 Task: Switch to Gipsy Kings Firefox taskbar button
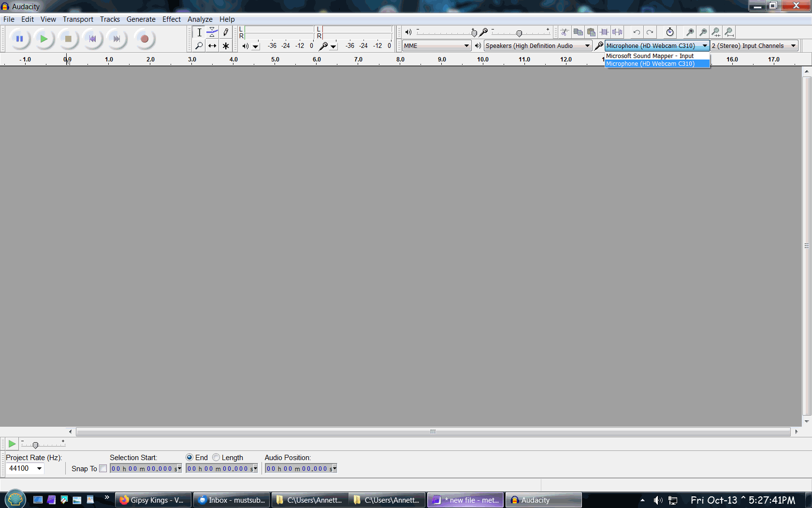click(153, 500)
